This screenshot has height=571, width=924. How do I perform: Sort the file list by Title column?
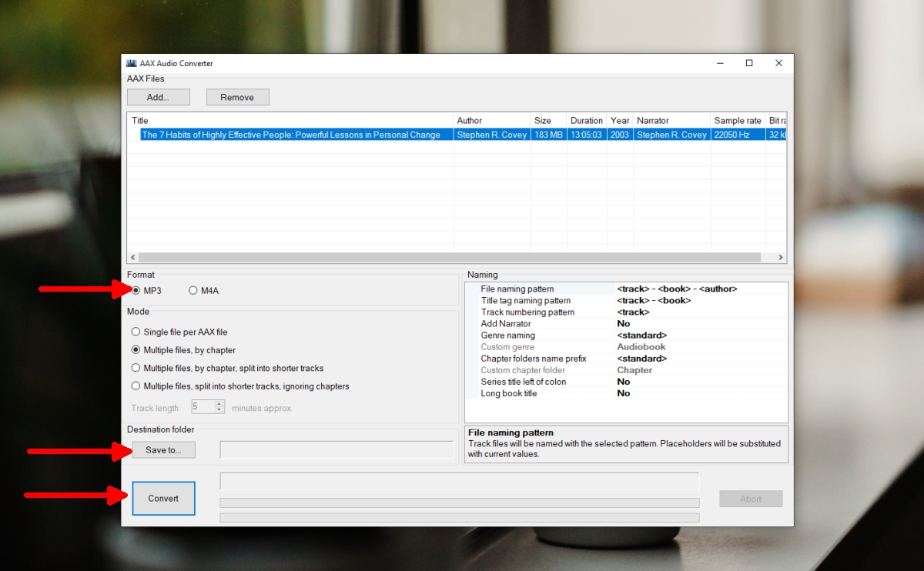pyautogui.click(x=291, y=120)
